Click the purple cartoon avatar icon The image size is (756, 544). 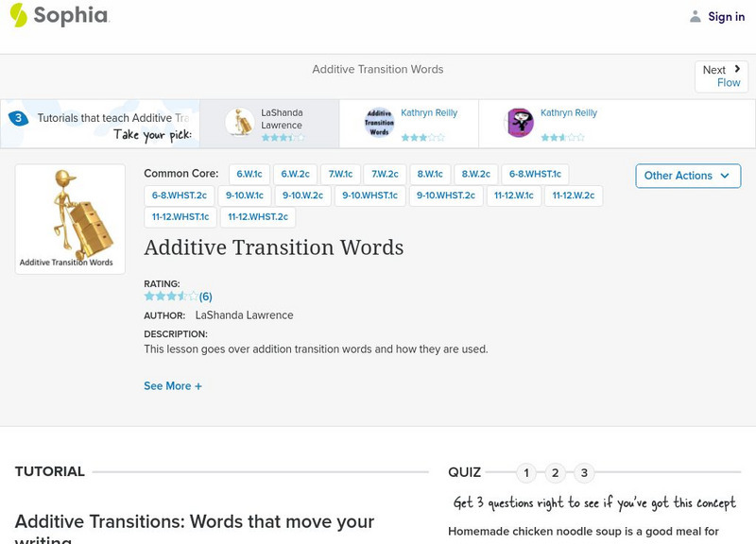click(x=519, y=122)
